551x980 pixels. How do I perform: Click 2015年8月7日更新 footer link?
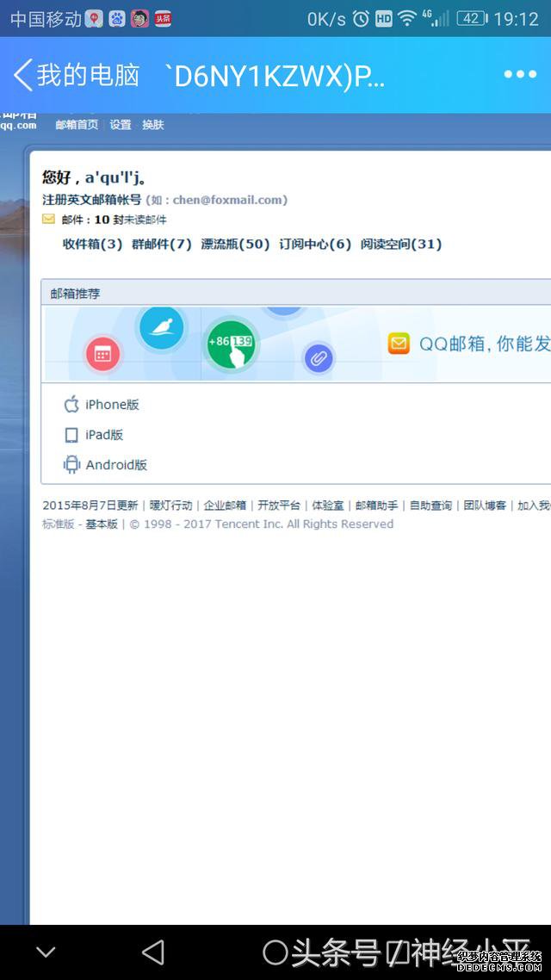coord(90,505)
